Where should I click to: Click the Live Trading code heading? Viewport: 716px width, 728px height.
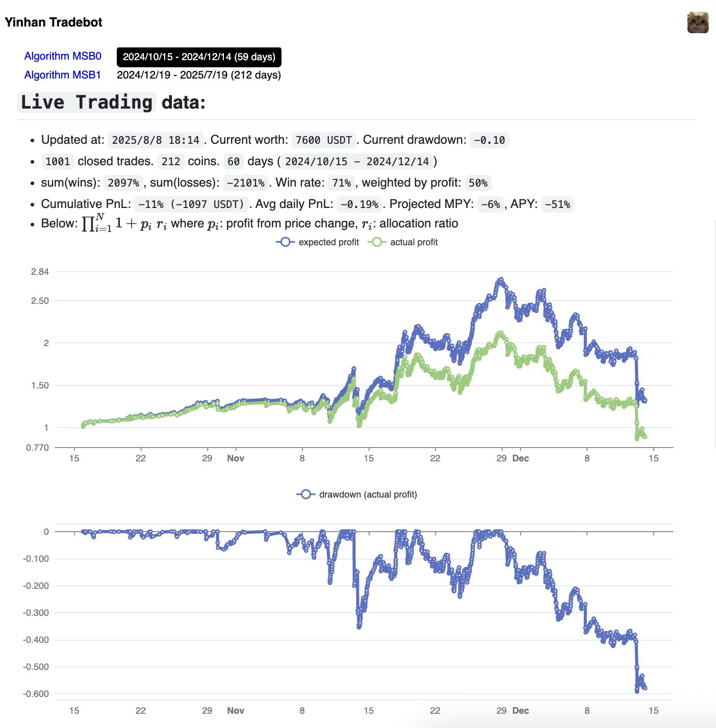click(87, 102)
